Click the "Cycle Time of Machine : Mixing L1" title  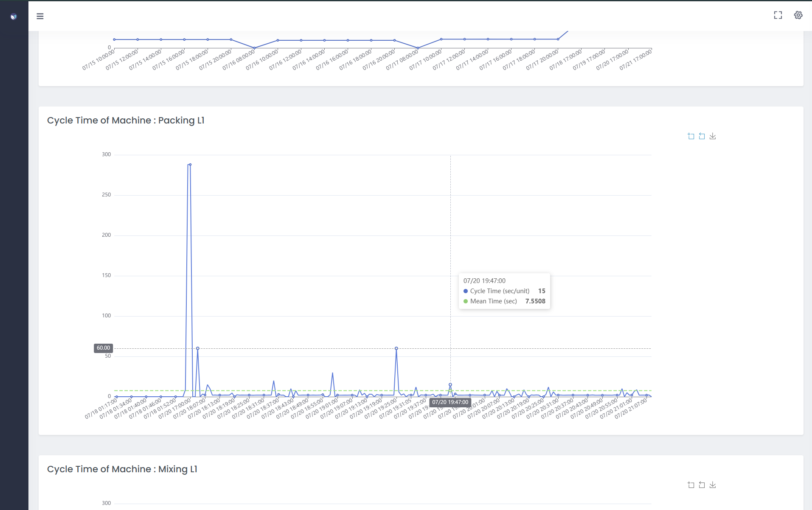coord(122,469)
